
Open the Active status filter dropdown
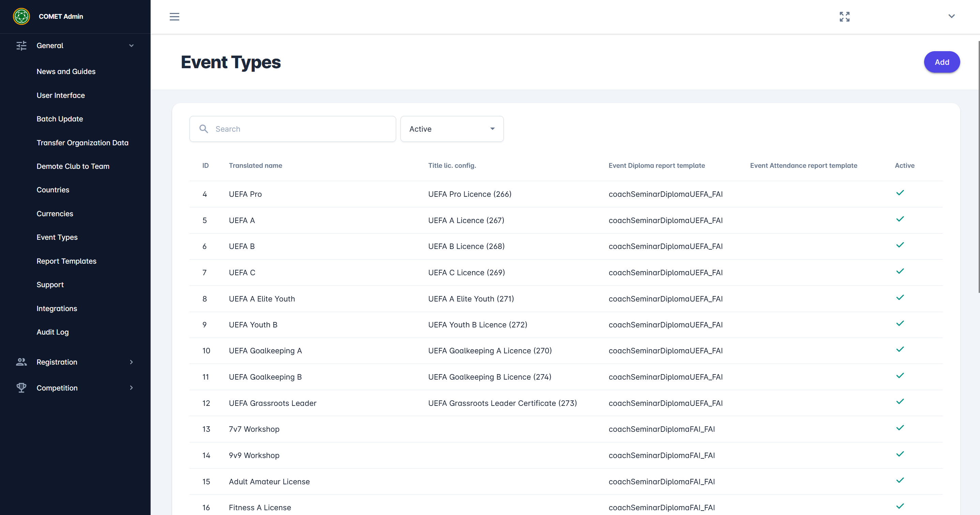[452, 129]
